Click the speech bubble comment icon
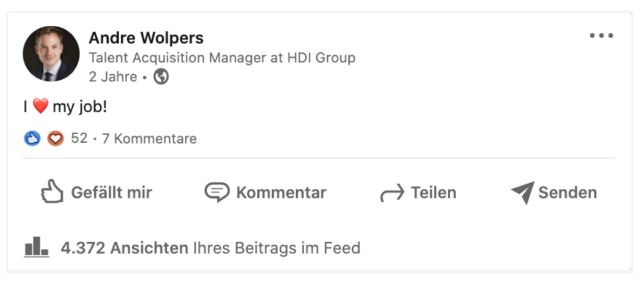This screenshot has width=644, height=283. coord(217,192)
